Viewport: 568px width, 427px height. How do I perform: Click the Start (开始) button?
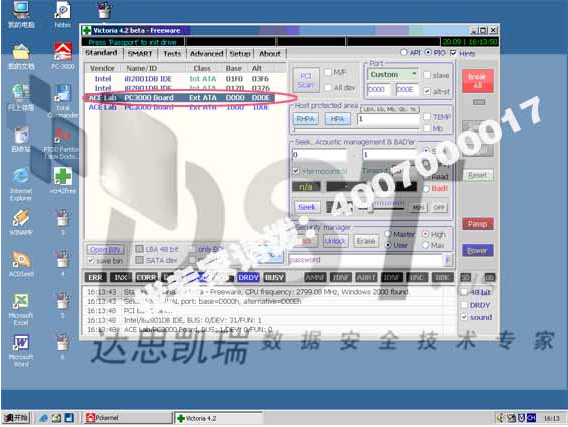coord(16,418)
